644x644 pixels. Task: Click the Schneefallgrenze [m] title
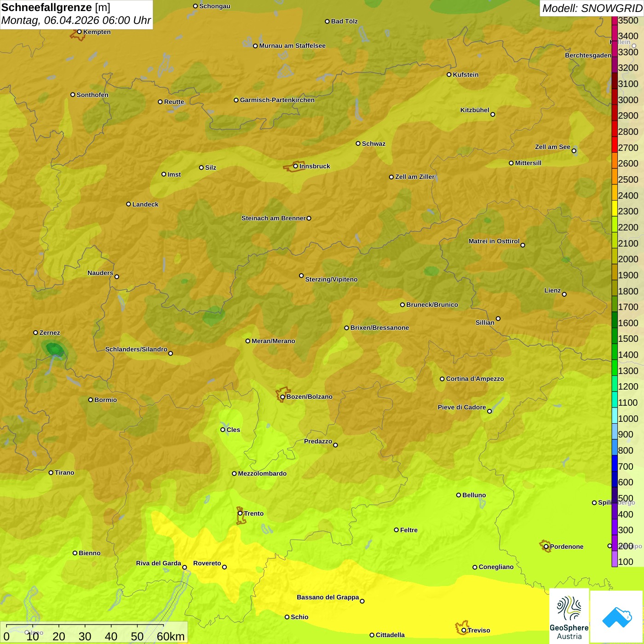(56, 7)
